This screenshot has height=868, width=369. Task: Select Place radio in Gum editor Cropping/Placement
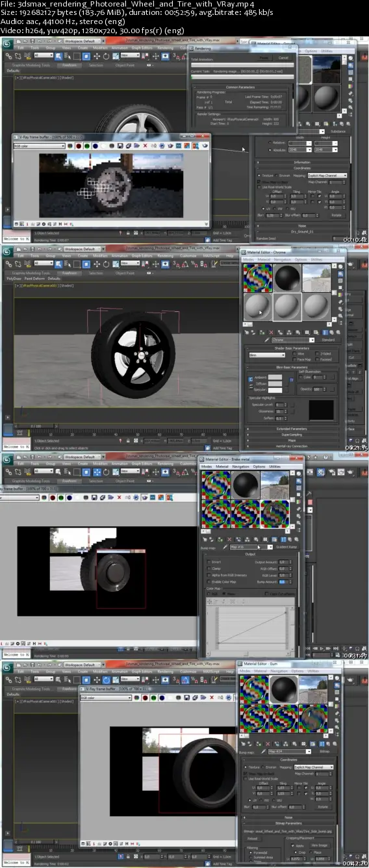tap(311, 852)
